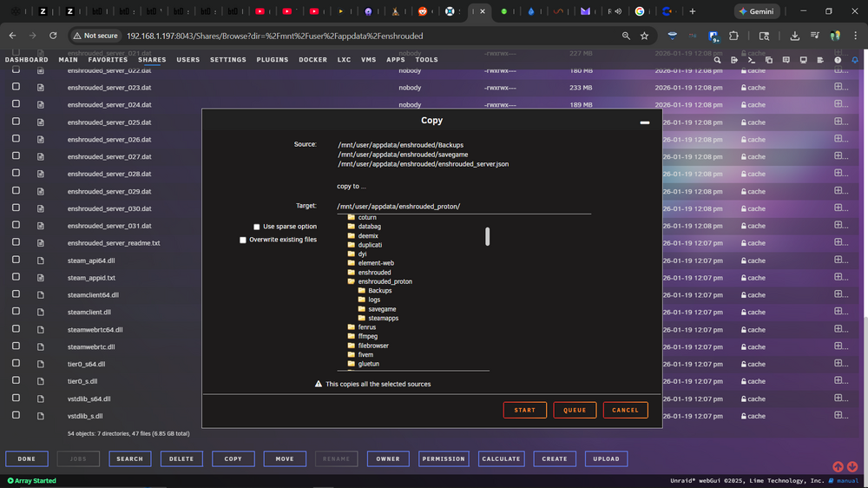Expand the duplicati folder in the tree

[365, 245]
